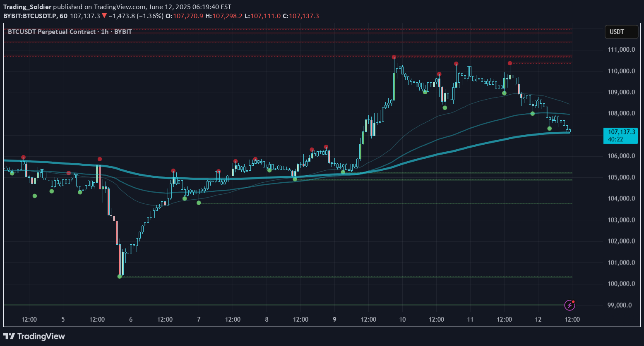This screenshot has width=644, height=346.
Task: Click the 109,000.0 price axis label
Action: (622, 92)
